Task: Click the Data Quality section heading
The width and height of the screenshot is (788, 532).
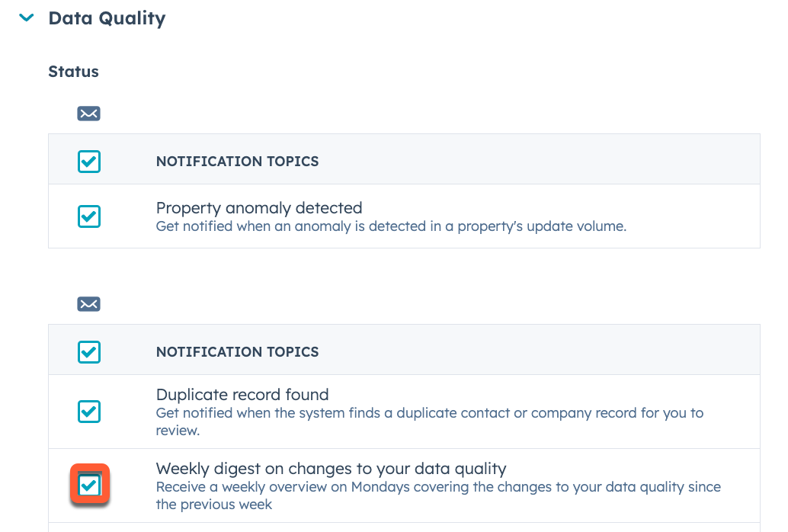Action: 107,18
